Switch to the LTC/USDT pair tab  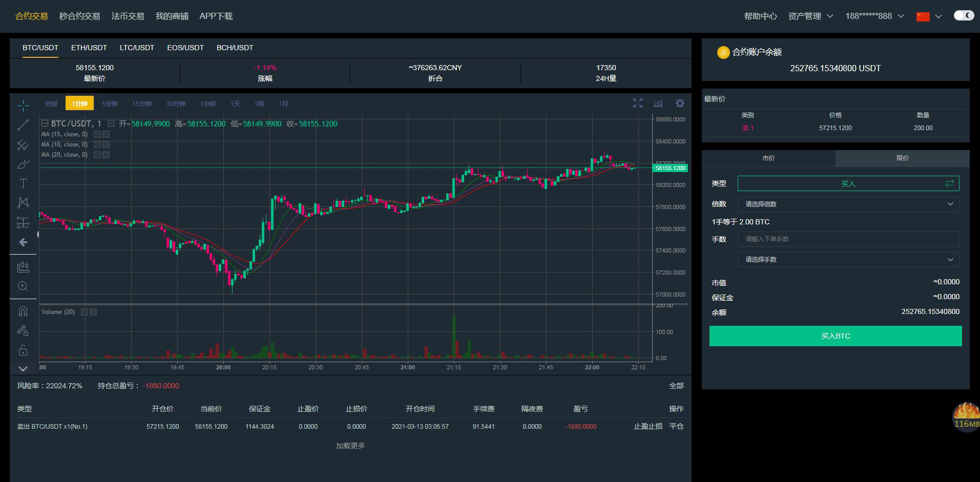click(137, 48)
